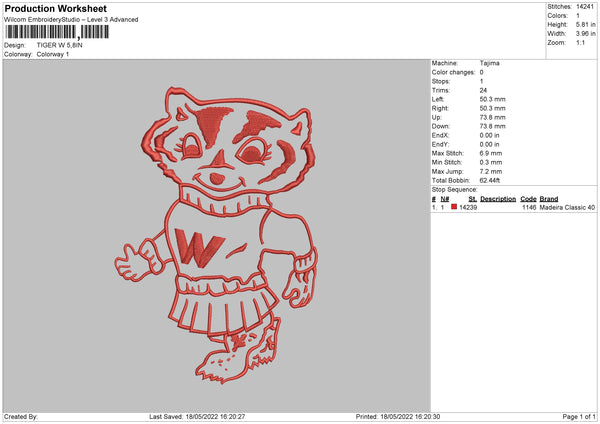This screenshot has height=424, width=600.
Task: Click the 'Stop Sequence:' label
Action: (x=455, y=190)
